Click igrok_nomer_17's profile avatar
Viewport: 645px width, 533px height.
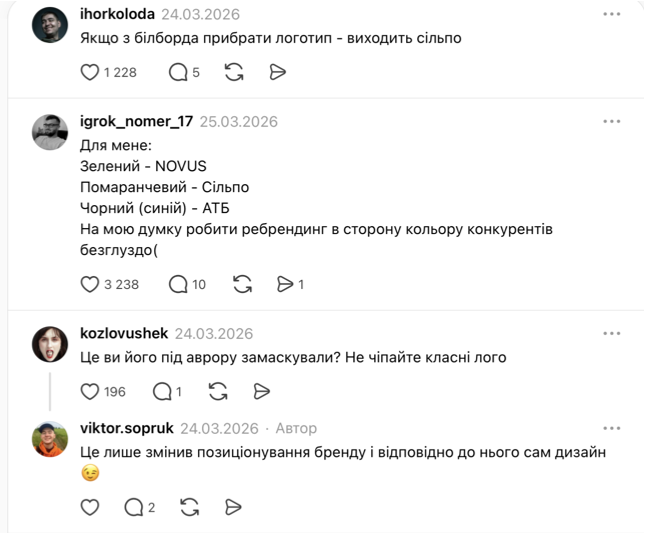[x=50, y=132]
